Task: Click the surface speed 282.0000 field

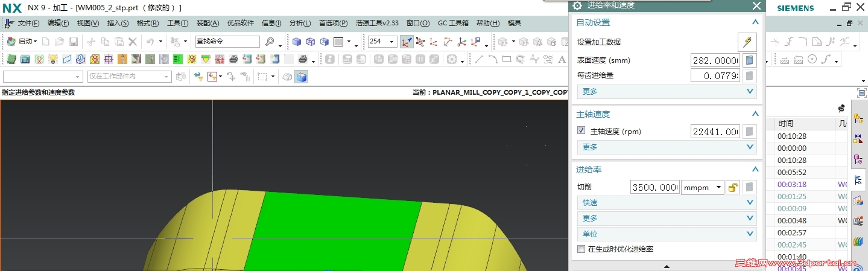Action: pyautogui.click(x=715, y=60)
